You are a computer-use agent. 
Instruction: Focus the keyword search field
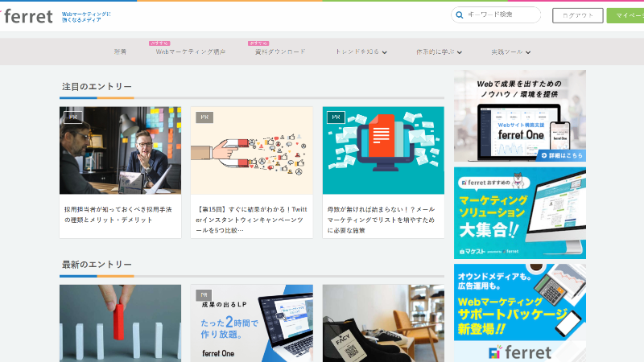[496, 14]
